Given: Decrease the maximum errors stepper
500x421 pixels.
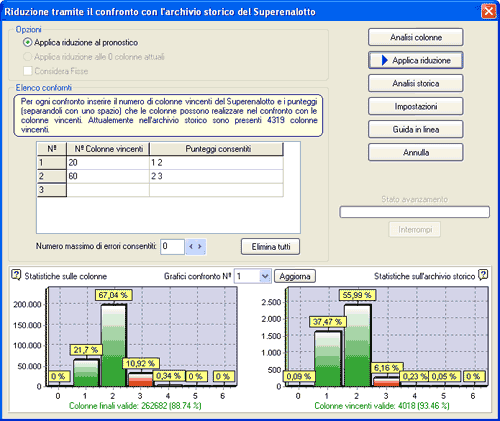Looking at the screenshot, I should point(191,247).
